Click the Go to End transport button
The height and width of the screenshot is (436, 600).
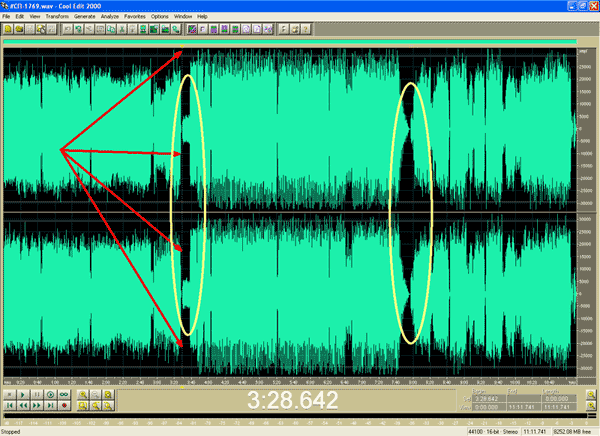[x=50, y=407]
